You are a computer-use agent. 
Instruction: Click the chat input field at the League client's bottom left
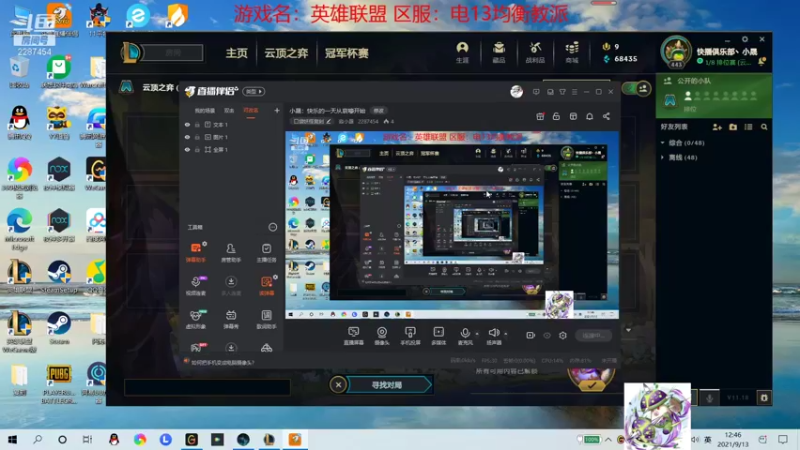tap(207, 387)
